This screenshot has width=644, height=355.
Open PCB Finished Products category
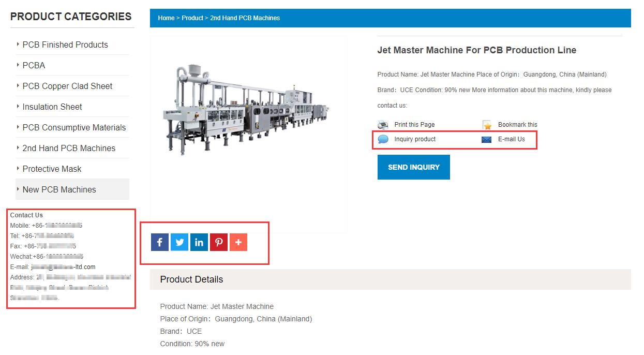click(x=65, y=45)
